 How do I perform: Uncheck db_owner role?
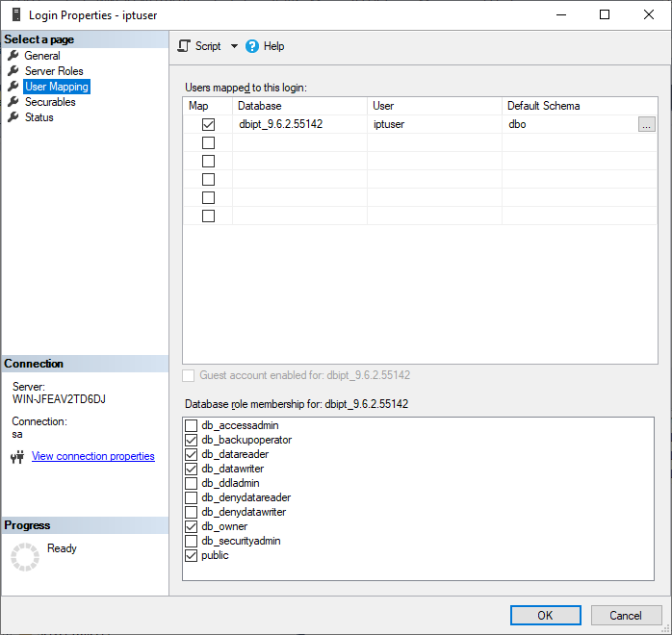point(192,526)
